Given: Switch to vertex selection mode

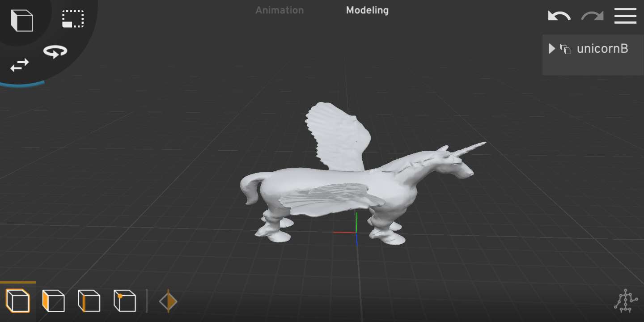Looking at the screenshot, I should tap(125, 301).
